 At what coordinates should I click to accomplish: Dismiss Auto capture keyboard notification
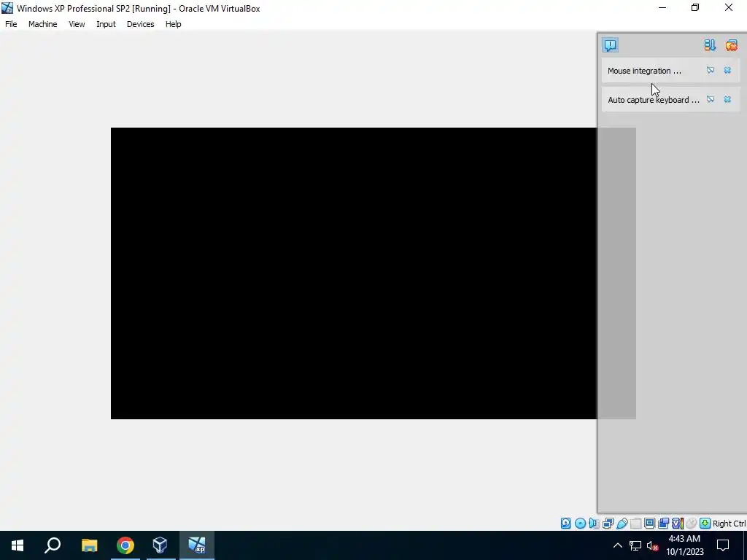pos(727,99)
